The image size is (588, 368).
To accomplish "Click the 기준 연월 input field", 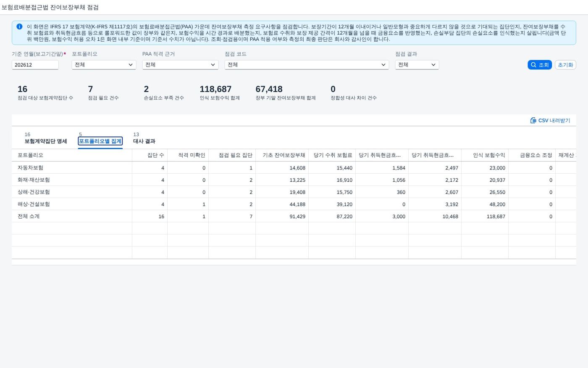I will click(35, 65).
